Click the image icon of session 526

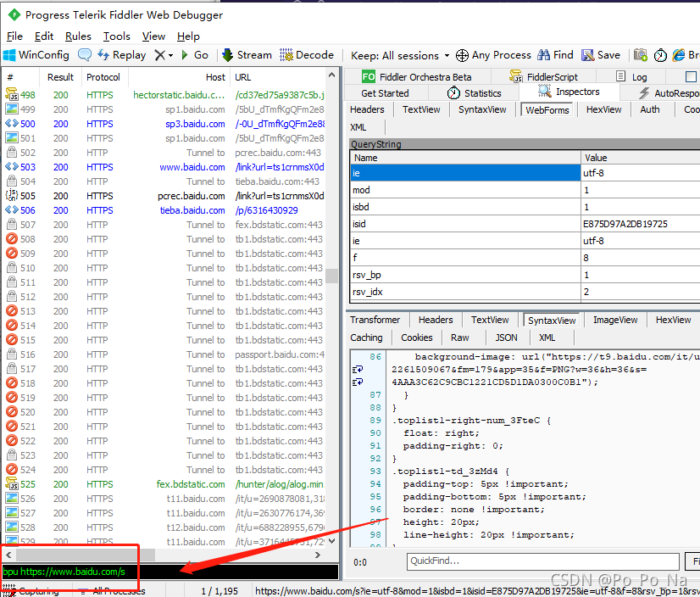tap(12, 499)
